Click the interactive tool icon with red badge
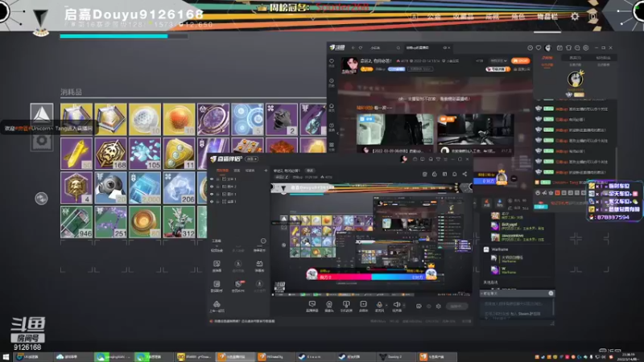Screen dimensions: 644x362 (238, 284)
